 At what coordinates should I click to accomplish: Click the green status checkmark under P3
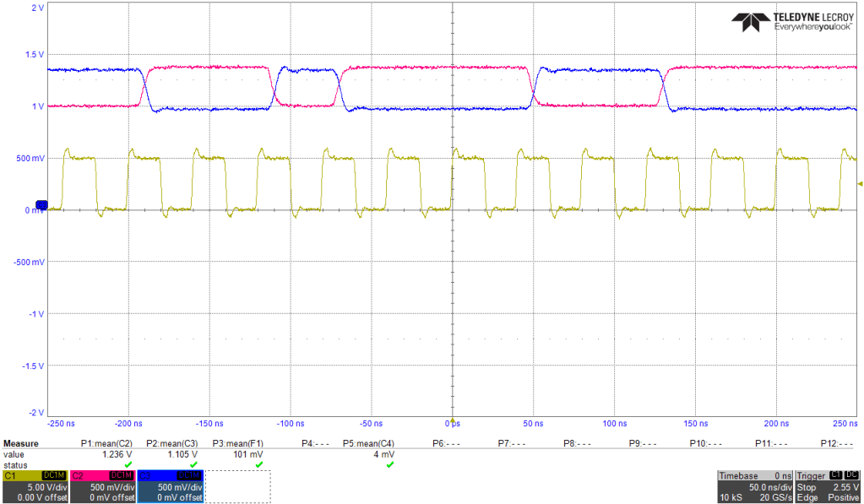coord(258,464)
